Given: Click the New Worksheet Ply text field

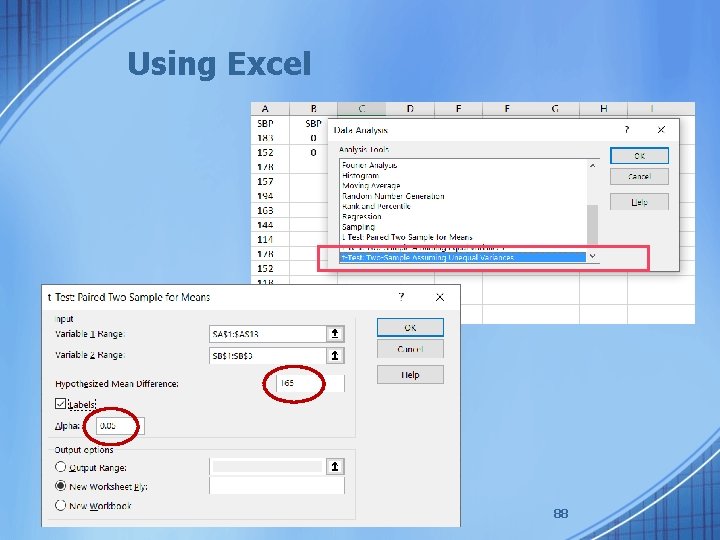Looking at the screenshot, I should click(276, 486).
